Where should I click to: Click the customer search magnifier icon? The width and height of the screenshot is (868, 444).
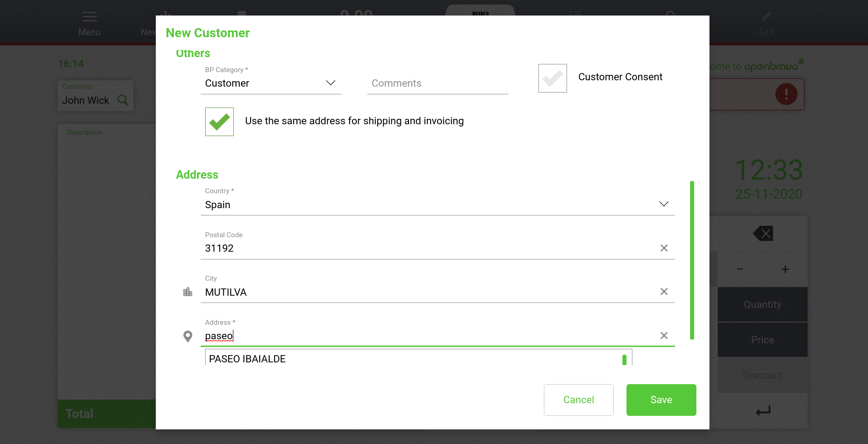123,100
